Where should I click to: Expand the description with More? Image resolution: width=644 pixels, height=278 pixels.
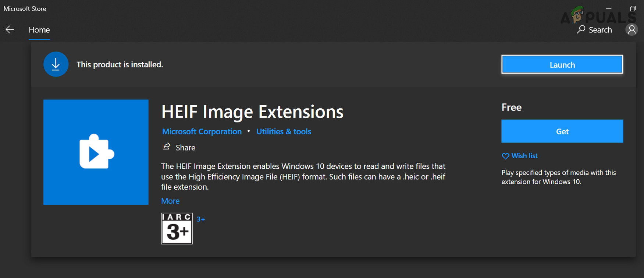point(170,201)
